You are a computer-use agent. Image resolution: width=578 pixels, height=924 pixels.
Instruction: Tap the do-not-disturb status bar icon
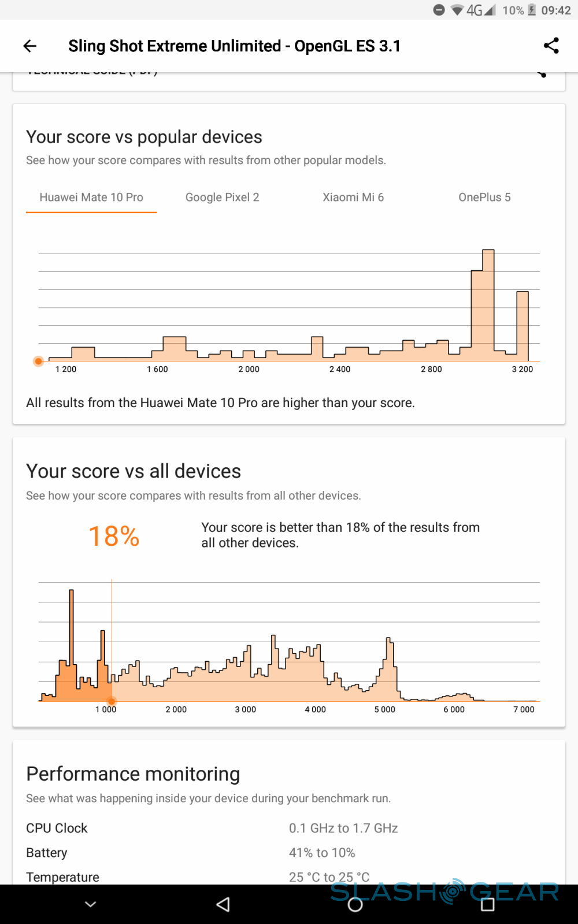[439, 10]
